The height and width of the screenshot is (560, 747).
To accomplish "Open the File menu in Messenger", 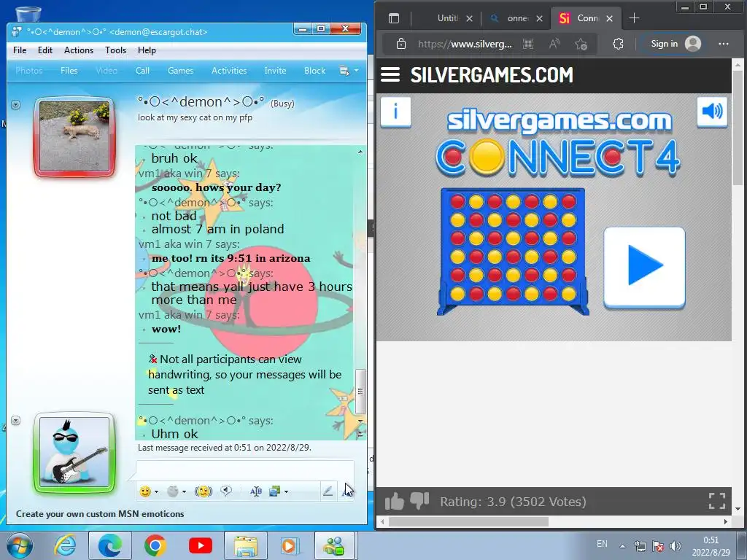I will tap(20, 50).
